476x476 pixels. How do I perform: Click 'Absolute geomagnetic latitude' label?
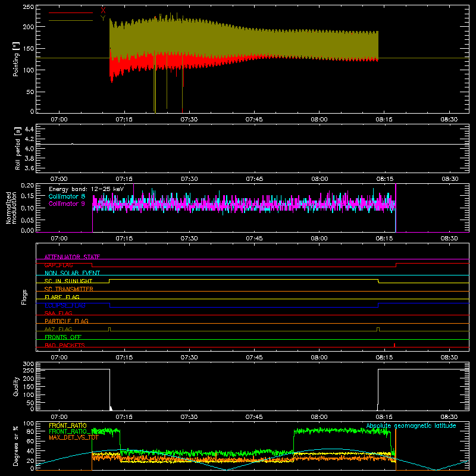coord(411,425)
